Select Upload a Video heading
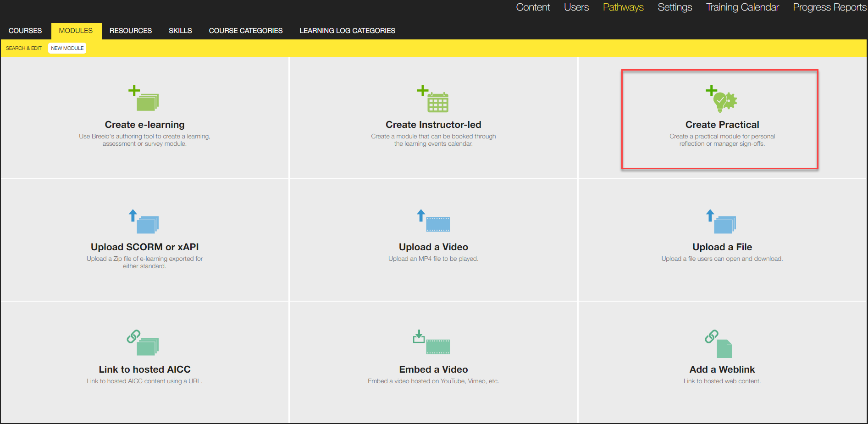The width and height of the screenshot is (868, 424). point(433,247)
